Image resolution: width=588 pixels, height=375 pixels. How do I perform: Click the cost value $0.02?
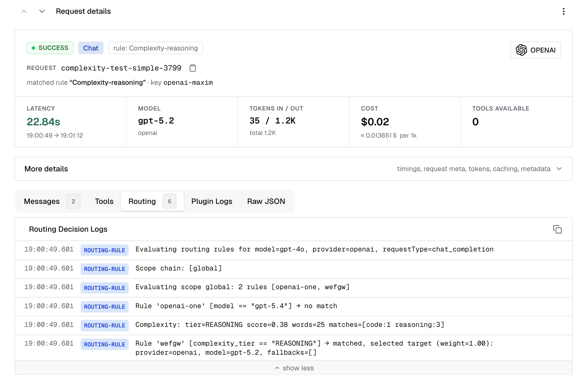coord(375,122)
